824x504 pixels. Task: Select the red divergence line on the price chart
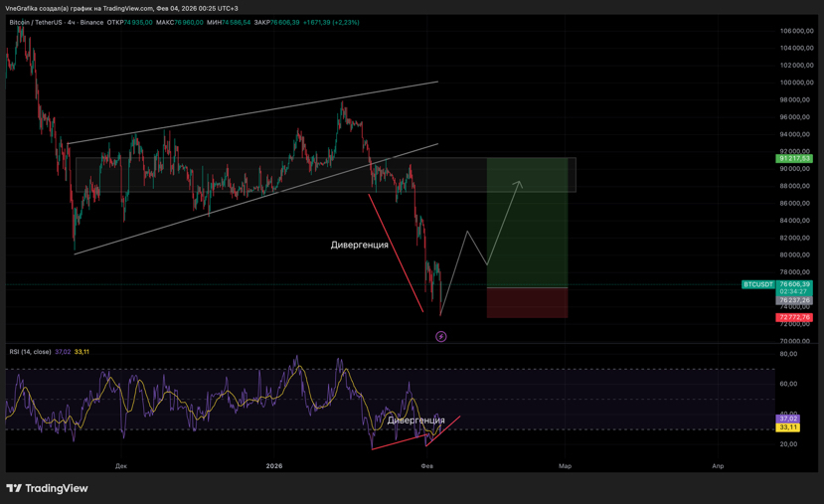tap(396, 252)
